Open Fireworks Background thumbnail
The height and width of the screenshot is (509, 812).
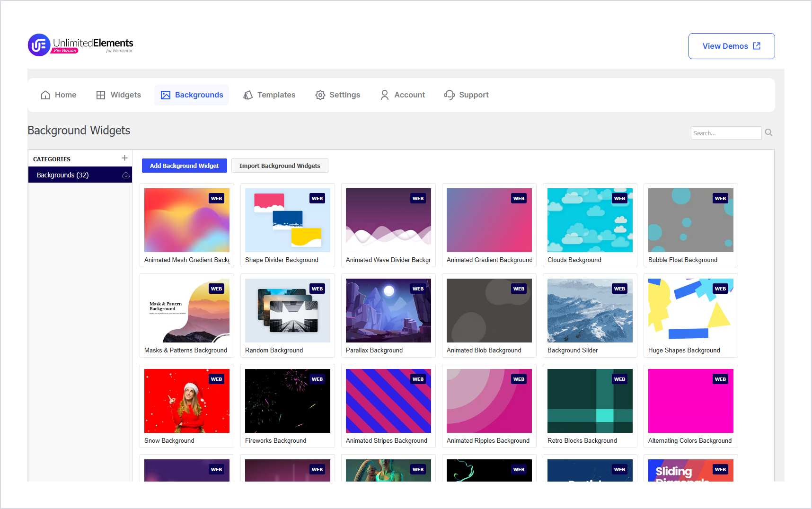point(288,401)
